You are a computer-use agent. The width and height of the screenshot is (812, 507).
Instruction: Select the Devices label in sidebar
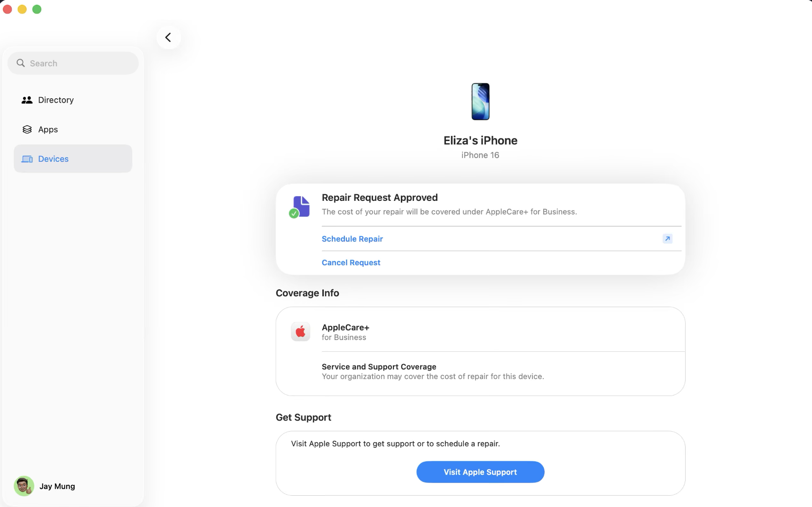coord(53,159)
